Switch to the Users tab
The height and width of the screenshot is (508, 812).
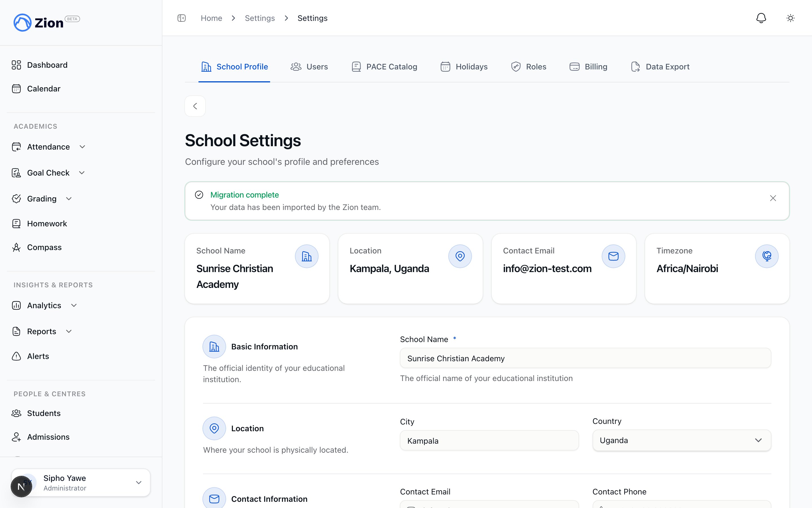pos(309,67)
